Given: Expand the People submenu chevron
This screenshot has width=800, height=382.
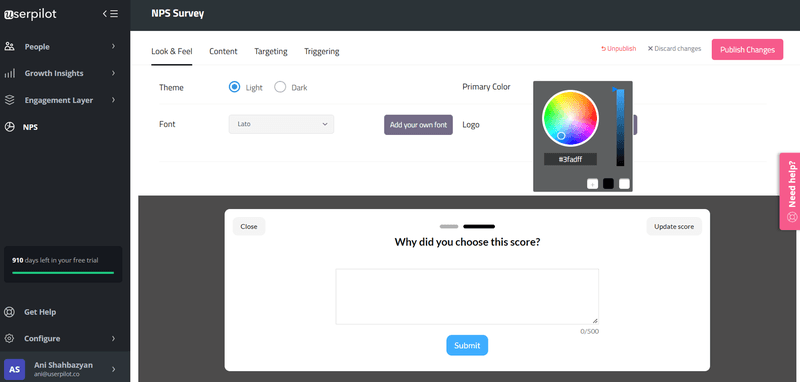Looking at the screenshot, I should tap(113, 46).
